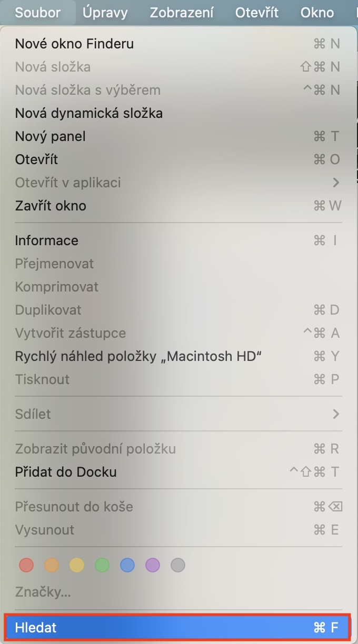Image resolution: width=358 pixels, height=644 pixels.
Task: Select the orange tag color dot
Action: [x=51, y=565]
